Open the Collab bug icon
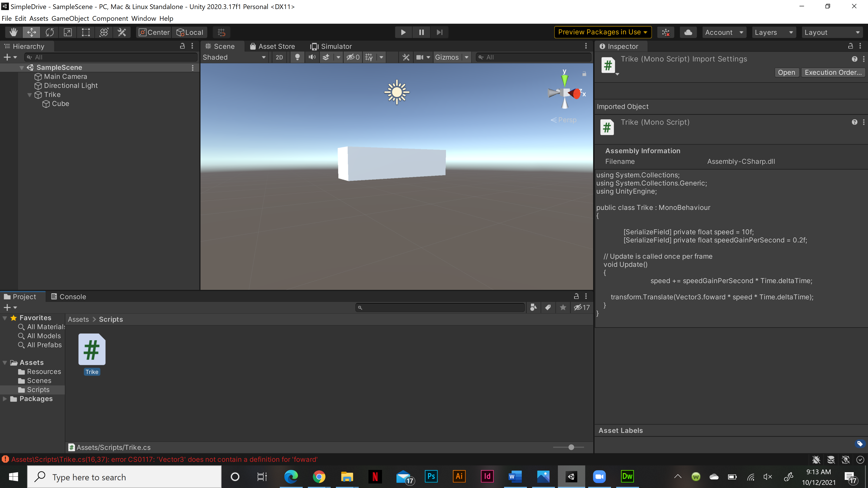This screenshot has width=868, height=488. pos(666,32)
